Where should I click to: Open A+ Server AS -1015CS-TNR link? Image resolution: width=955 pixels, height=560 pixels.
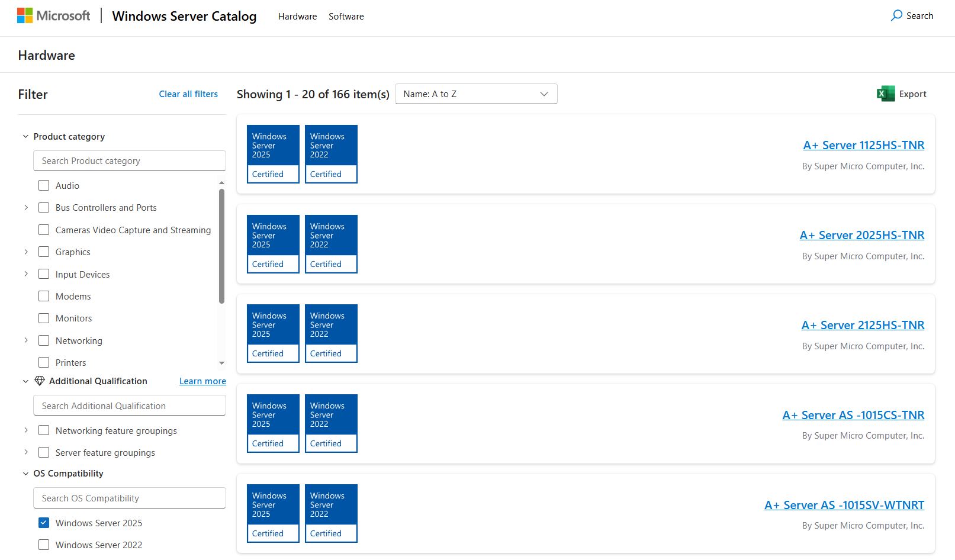(853, 416)
